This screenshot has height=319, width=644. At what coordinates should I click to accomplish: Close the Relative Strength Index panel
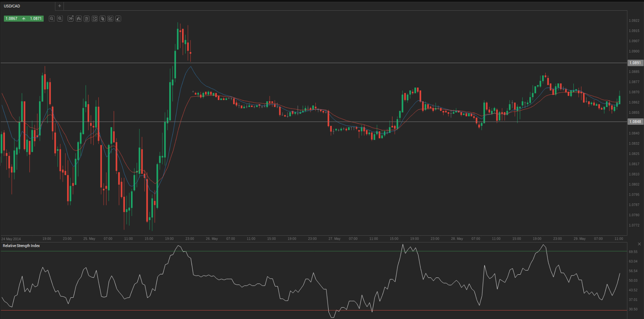pos(639,244)
